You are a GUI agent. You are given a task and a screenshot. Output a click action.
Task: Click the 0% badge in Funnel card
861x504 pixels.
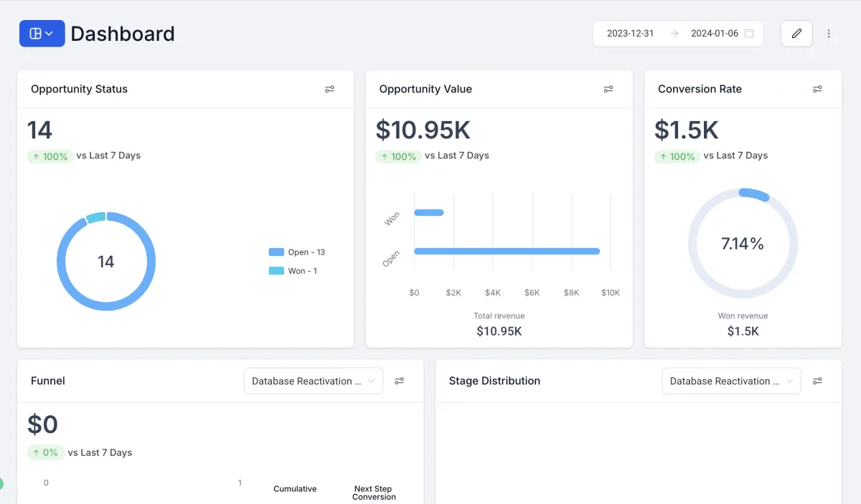(45, 452)
